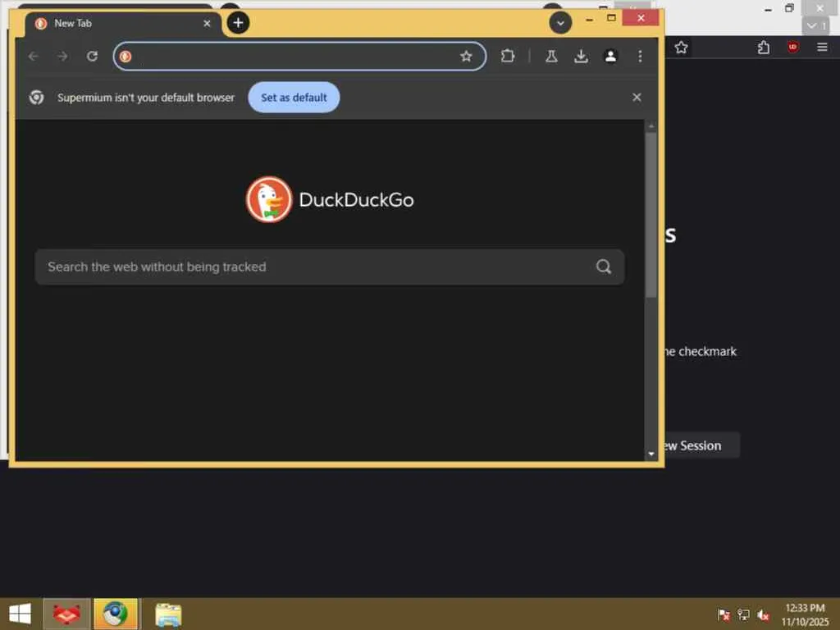Viewport: 840px width, 630px height.
Task: Click the Supermium logo in the infobar
Action: [x=36, y=98]
